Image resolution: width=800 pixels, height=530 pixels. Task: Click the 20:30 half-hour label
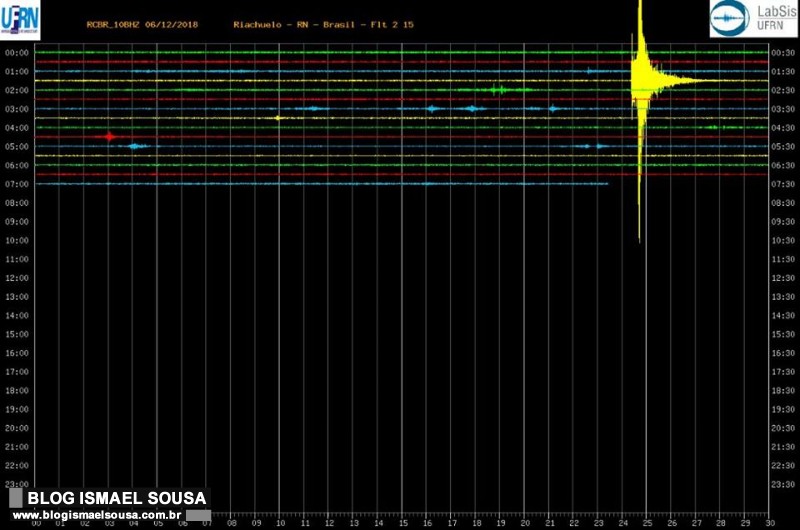[x=783, y=428]
